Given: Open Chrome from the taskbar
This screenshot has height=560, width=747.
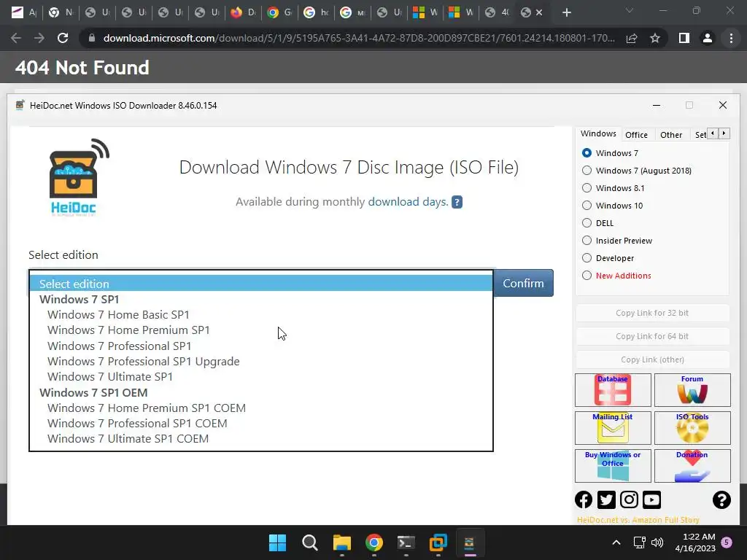Looking at the screenshot, I should (374, 542).
